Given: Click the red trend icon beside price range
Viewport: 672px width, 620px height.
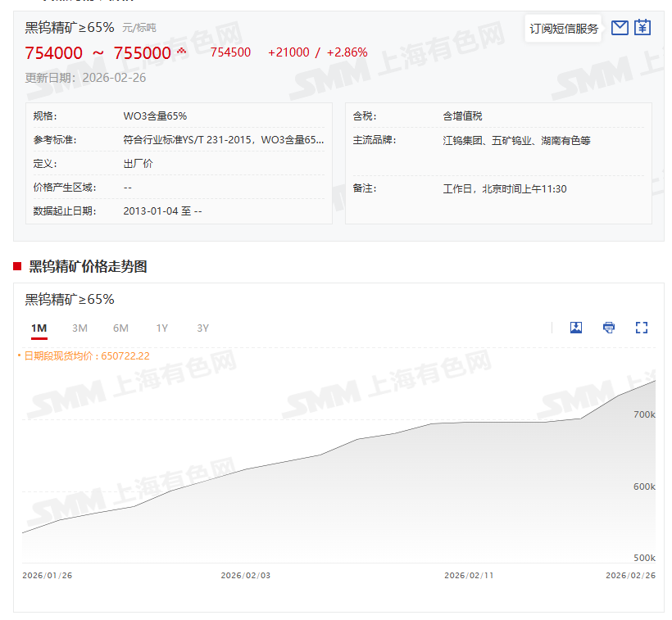Looking at the screenshot, I should (x=182, y=52).
